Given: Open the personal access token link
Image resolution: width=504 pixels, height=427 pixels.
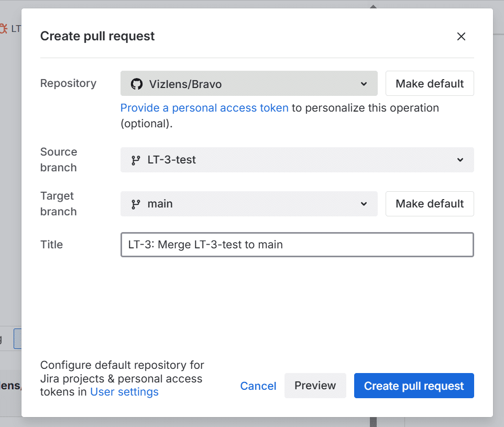Looking at the screenshot, I should (204, 107).
